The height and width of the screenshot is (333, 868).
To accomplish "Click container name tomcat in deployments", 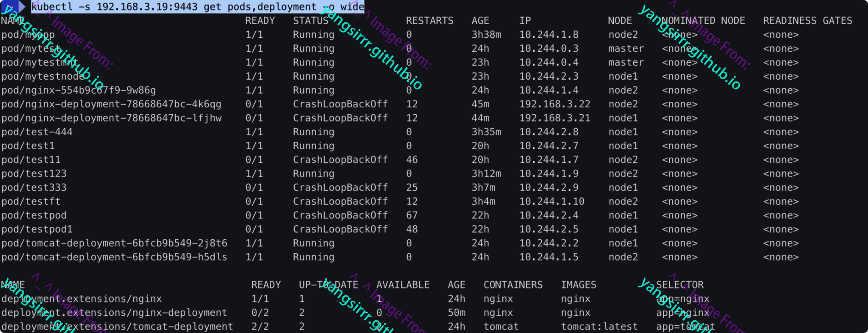I will [x=501, y=326].
